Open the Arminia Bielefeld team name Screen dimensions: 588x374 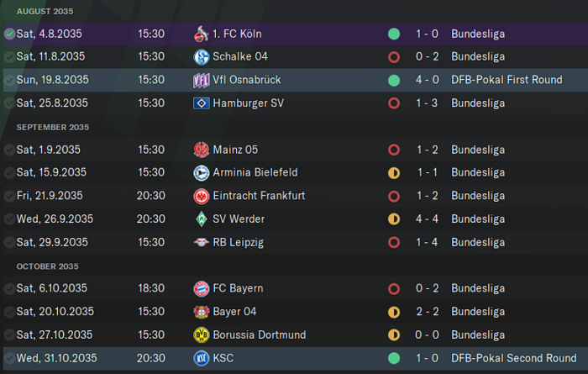click(255, 172)
